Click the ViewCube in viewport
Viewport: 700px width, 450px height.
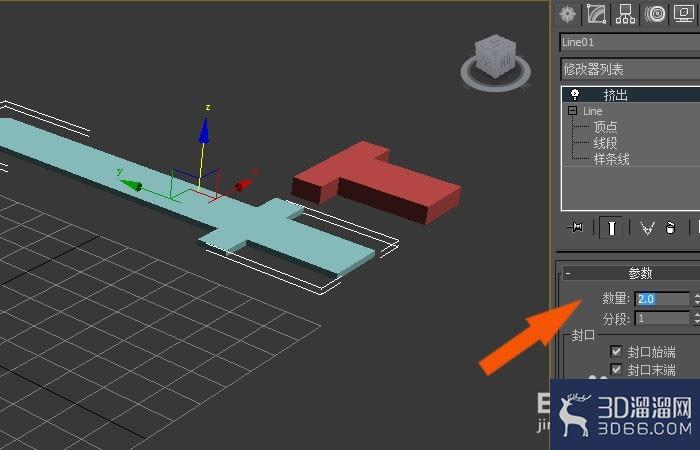point(496,56)
